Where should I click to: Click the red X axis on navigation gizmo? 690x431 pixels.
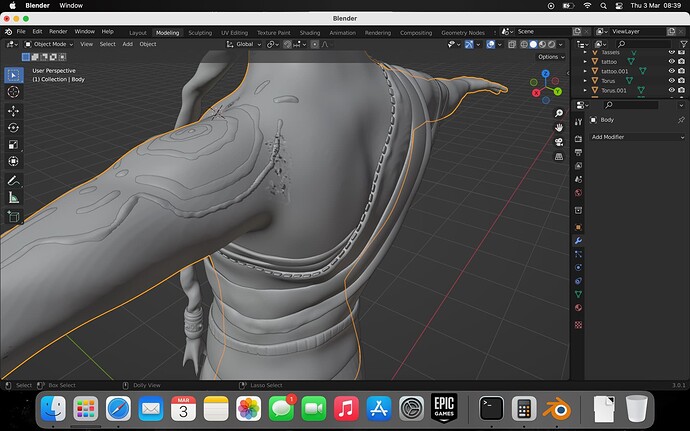[535, 91]
